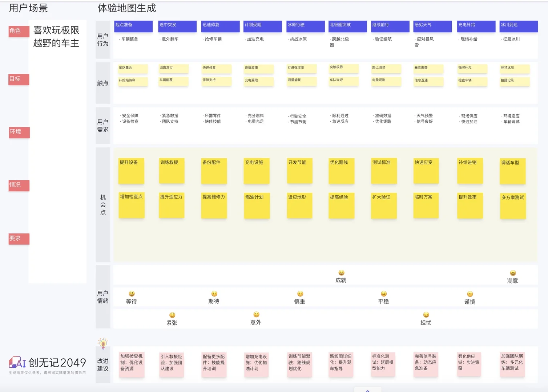
Task: Click the 等待 emotion emoji
Action: pyautogui.click(x=132, y=294)
